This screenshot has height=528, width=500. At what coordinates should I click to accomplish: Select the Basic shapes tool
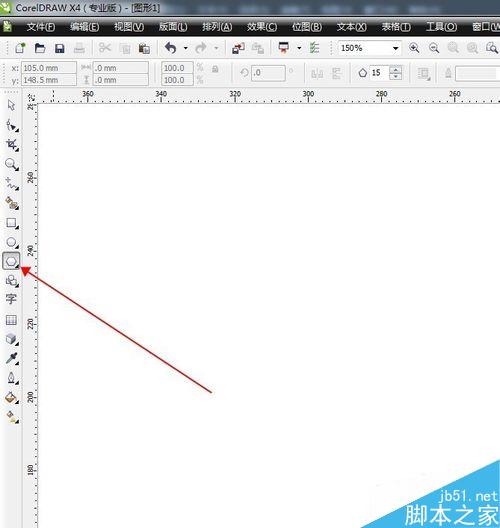12,280
